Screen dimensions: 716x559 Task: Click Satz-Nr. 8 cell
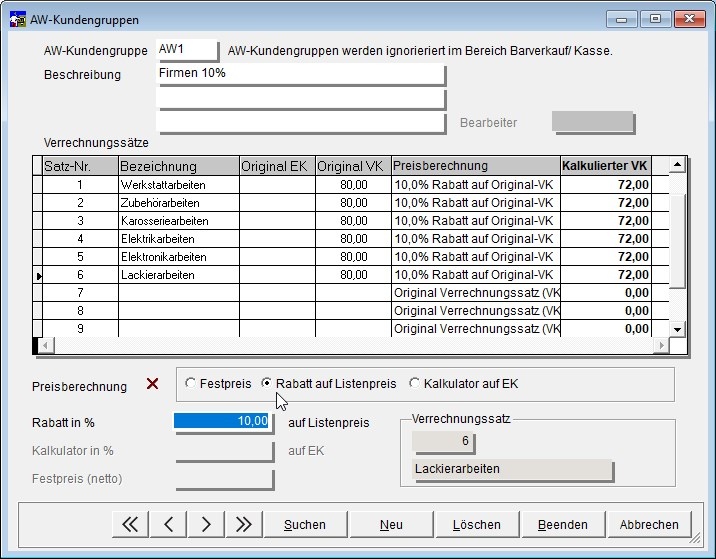[80, 311]
